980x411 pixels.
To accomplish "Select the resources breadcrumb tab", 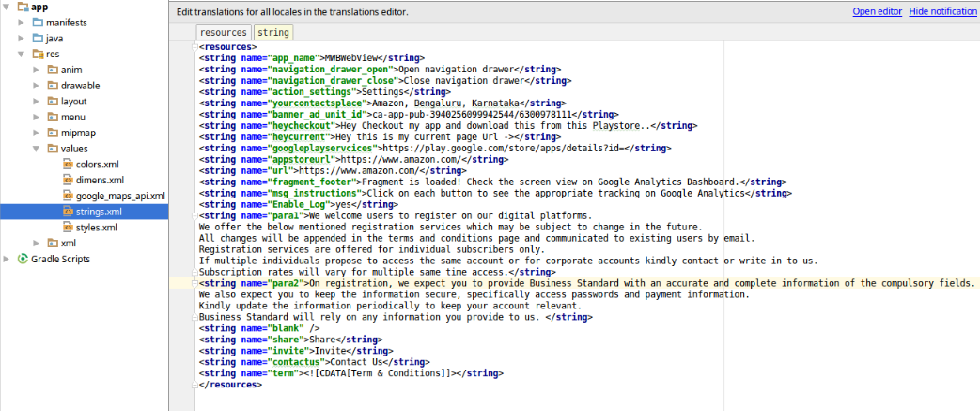I will [x=224, y=33].
